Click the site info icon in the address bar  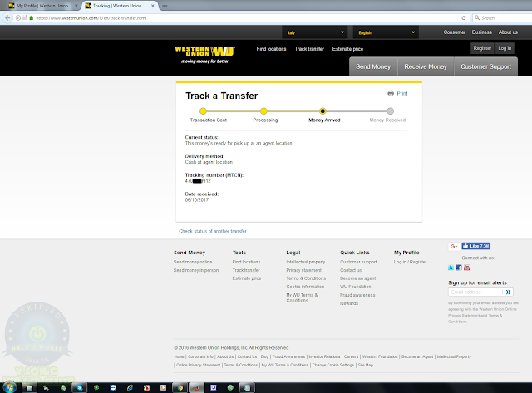pos(18,18)
